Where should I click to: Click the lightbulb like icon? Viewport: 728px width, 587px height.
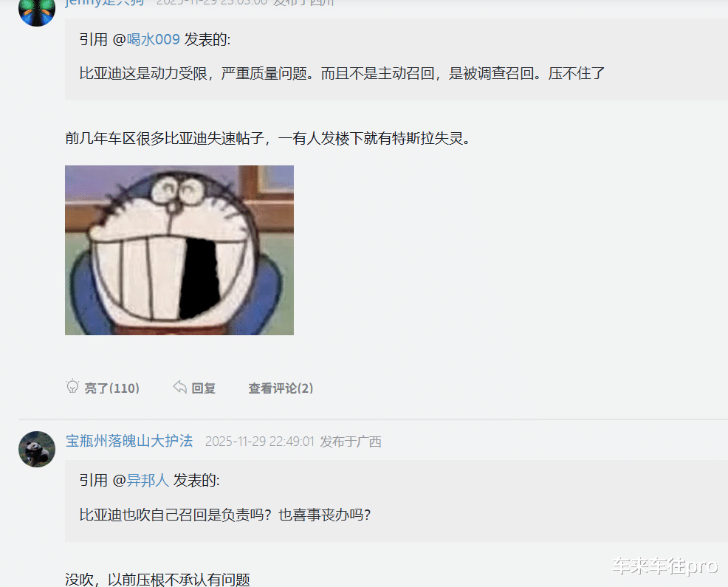(x=72, y=386)
